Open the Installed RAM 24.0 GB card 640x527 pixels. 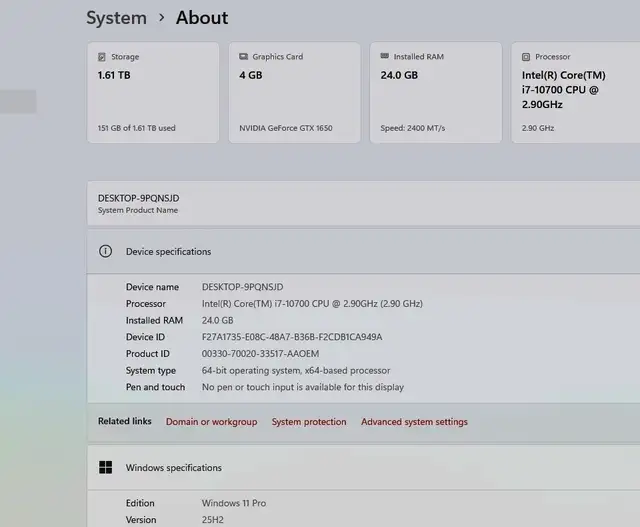tap(436, 93)
